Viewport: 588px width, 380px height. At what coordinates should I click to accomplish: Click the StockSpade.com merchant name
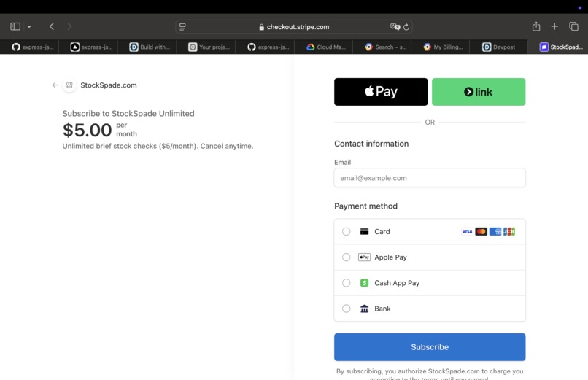(109, 85)
